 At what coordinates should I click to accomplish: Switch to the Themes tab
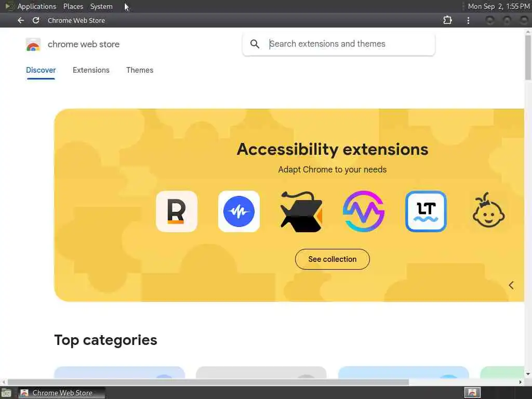(140, 70)
